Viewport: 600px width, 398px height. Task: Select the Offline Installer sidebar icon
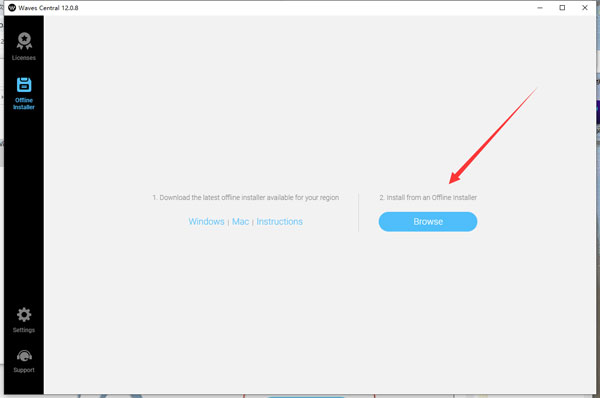point(24,85)
